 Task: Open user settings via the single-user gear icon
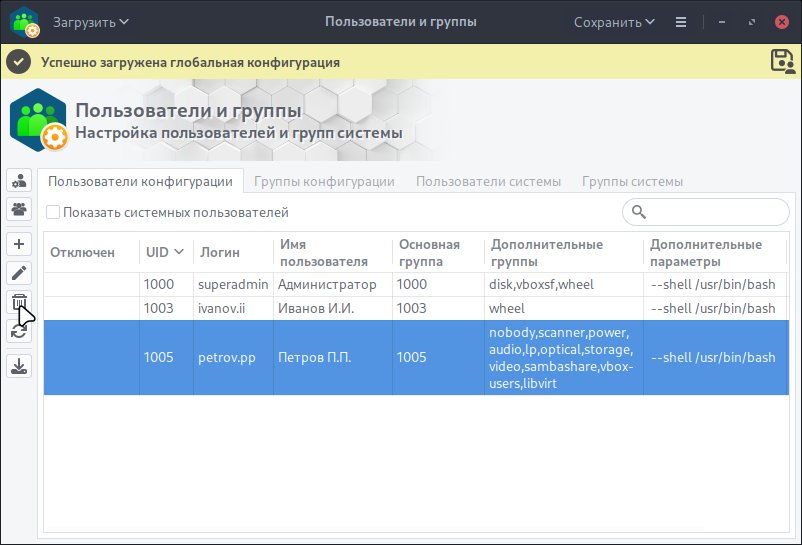point(19,180)
